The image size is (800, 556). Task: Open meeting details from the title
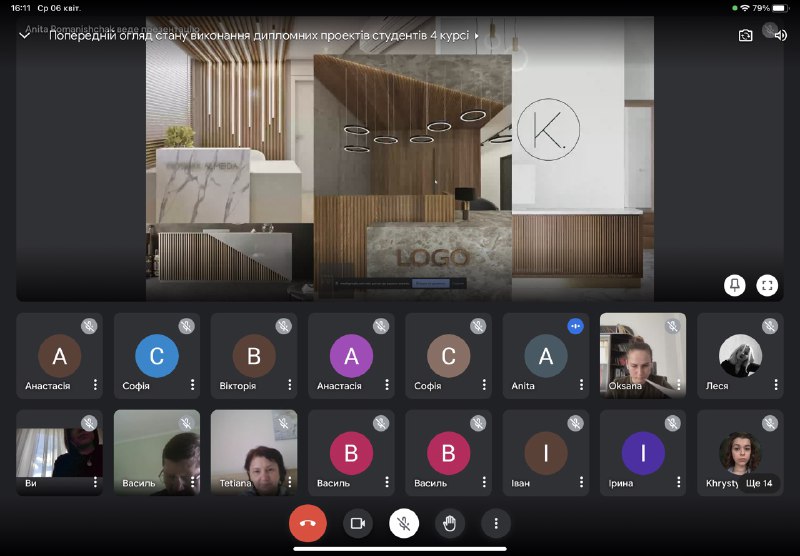(x=262, y=35)
